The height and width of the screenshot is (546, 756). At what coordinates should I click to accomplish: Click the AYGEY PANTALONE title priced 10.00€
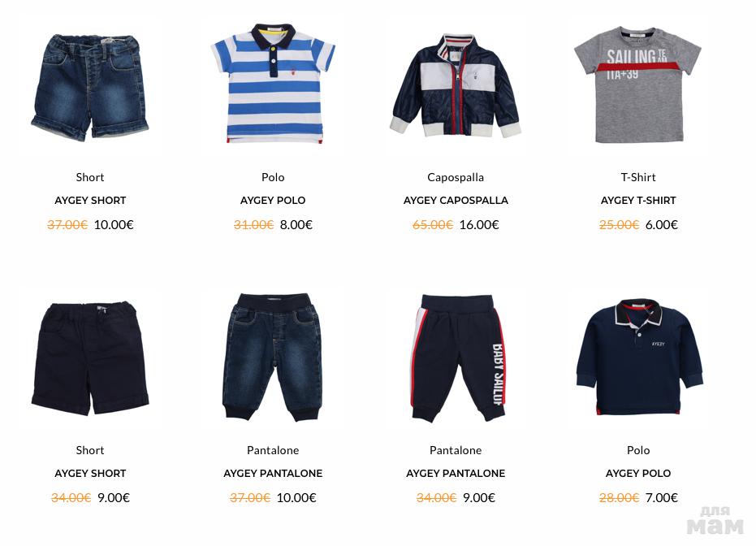273,473
